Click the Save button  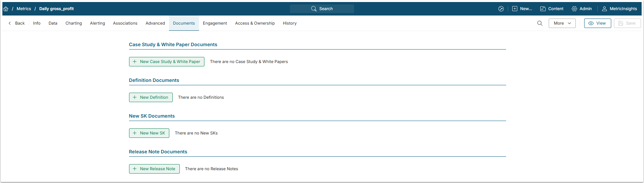tap(627, 23)
